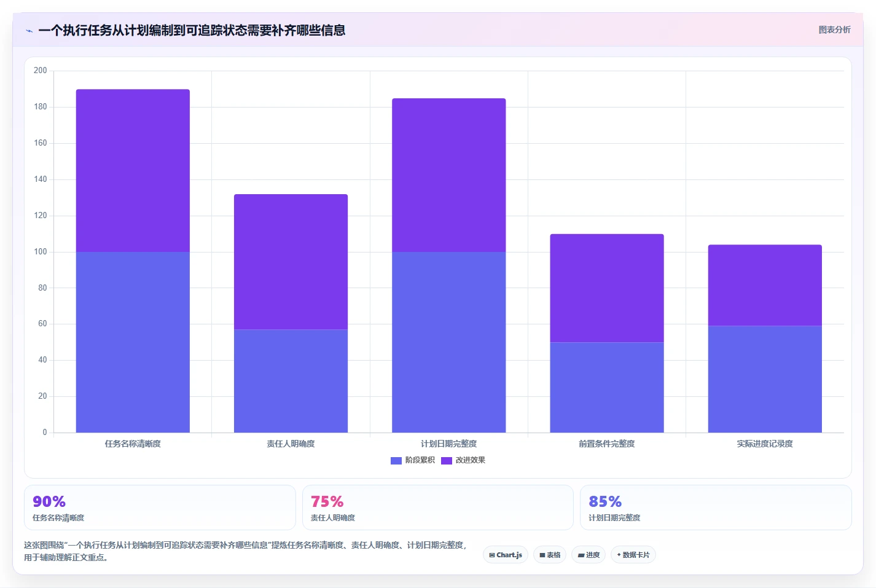
Task: Select the 表格 tag
Action: pos(550,555)
